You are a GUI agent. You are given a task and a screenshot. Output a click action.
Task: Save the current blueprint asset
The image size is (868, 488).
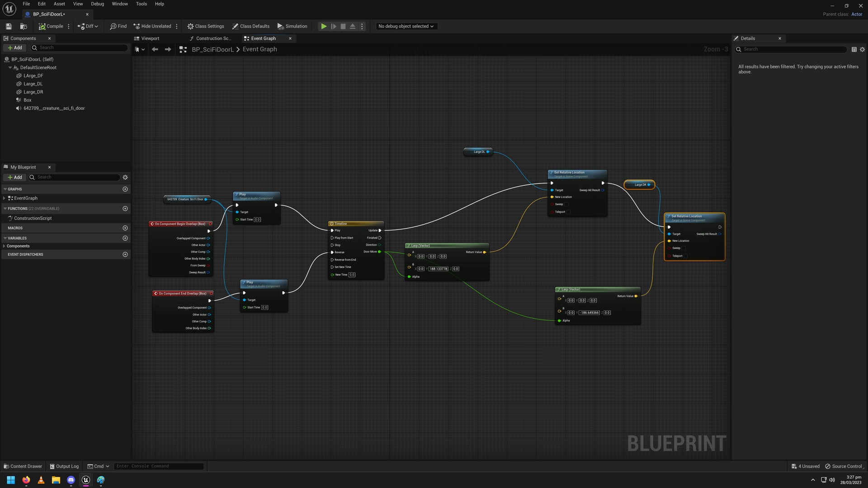[8, 26]
